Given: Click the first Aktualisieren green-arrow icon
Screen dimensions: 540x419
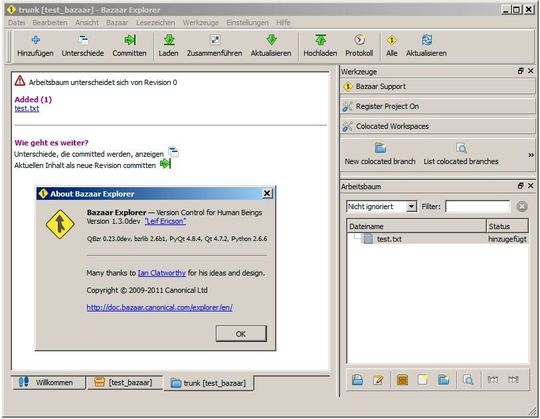Looking at the screenshot, I should [271, 40].
